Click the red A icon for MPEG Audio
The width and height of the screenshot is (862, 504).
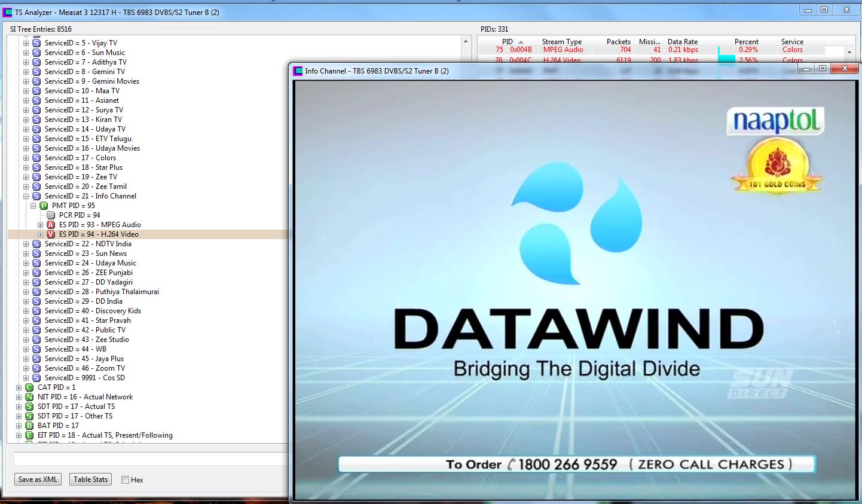coord(51,225)
